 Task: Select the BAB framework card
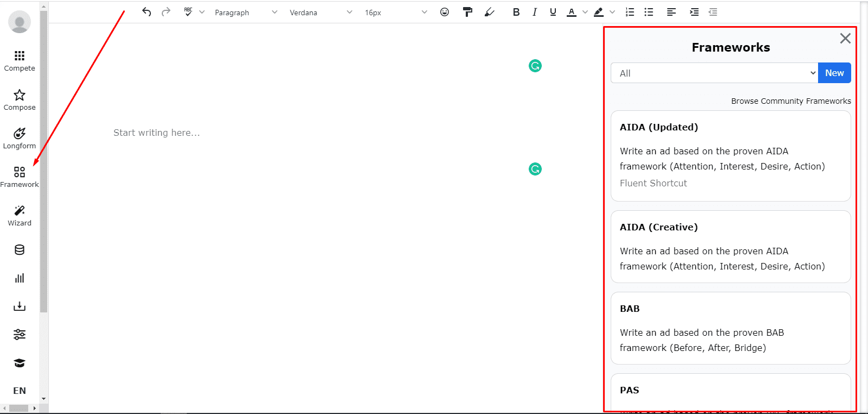(731, 328)
